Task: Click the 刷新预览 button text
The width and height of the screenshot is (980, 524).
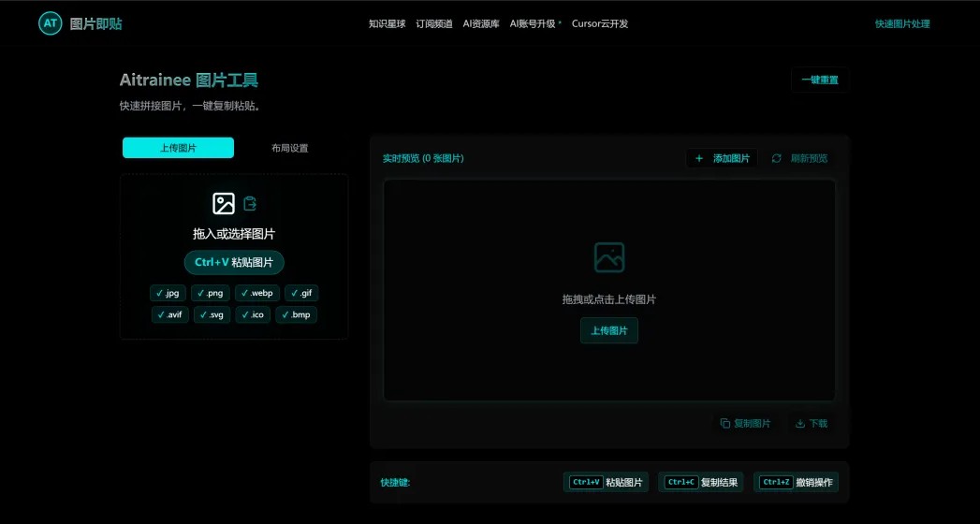Action: pyautogui.click(x=809, y=159)
